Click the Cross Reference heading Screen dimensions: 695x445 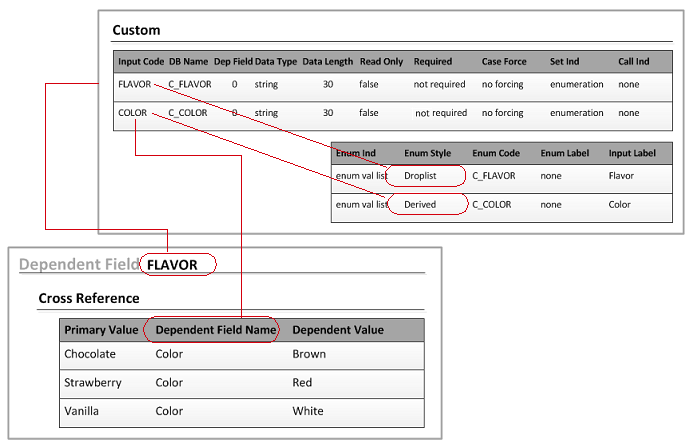click(x=88, y=298)
